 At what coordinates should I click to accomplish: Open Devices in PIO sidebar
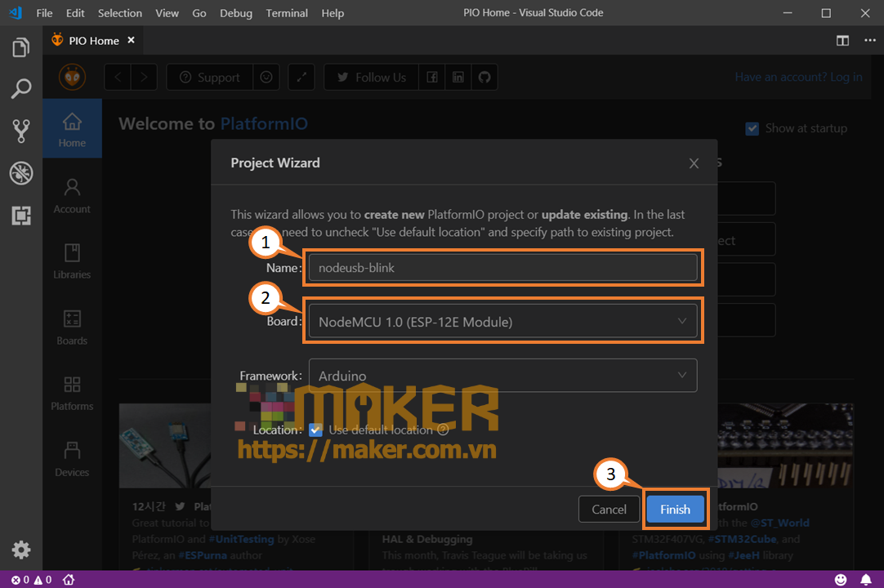[72, 460]
